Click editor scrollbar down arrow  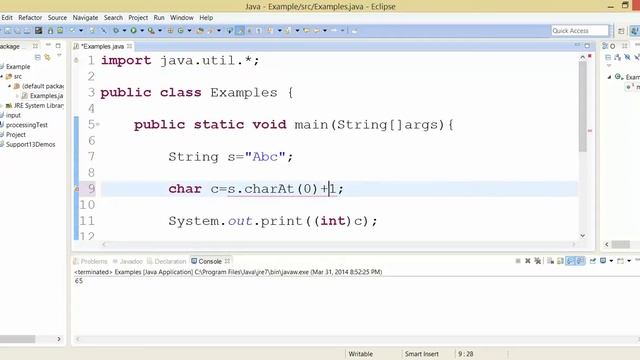[x=582, y=236]
